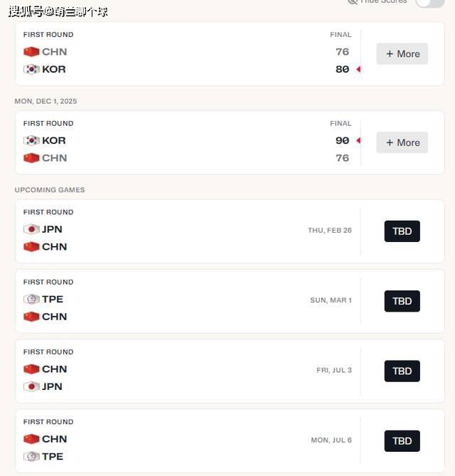Expand More for the Dec 1 KOR vs CHN game
The width and height of the screenshot is (455, 476).
coord(402,142)
